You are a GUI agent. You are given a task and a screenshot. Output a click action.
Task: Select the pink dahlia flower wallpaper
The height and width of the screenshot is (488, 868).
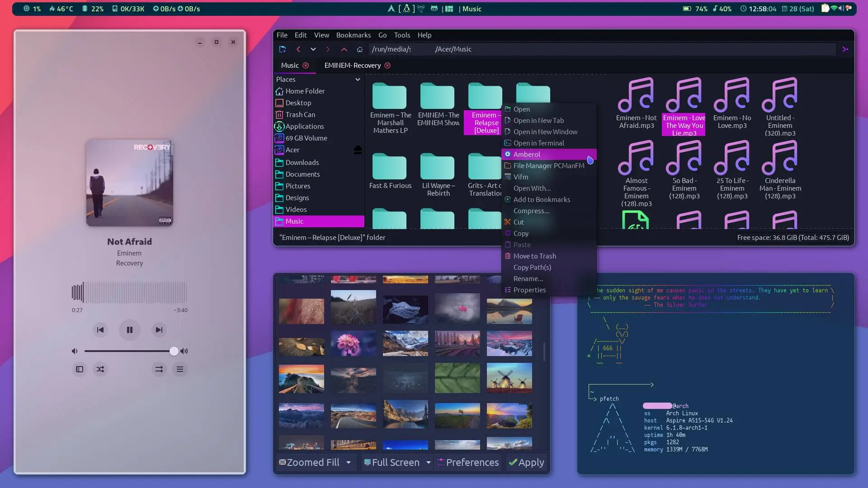point(353,343)
